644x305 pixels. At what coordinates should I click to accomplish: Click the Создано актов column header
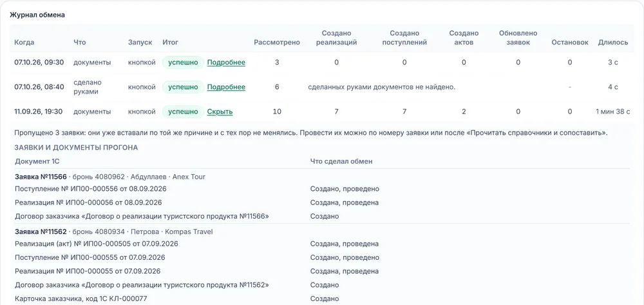click(x=464, y=38)
